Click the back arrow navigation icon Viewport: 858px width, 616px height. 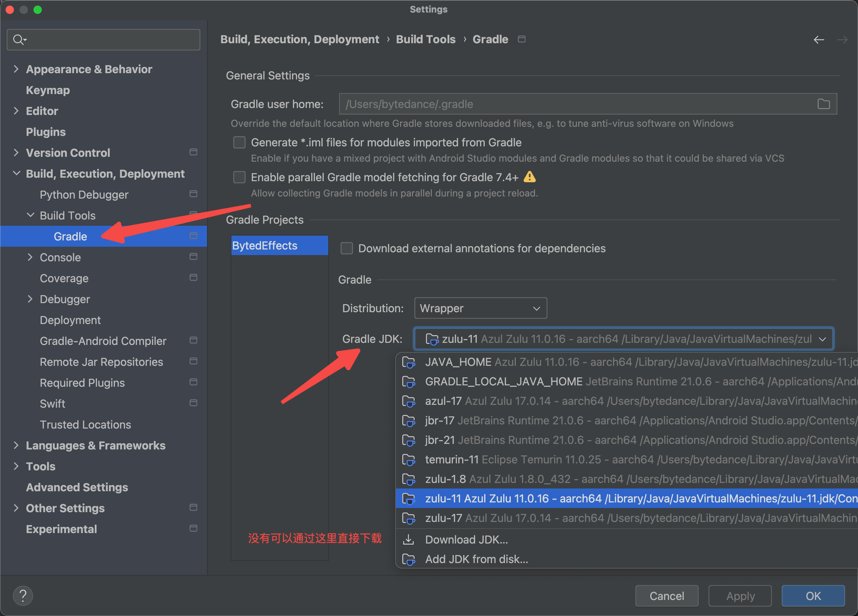[x=819, y=40]
